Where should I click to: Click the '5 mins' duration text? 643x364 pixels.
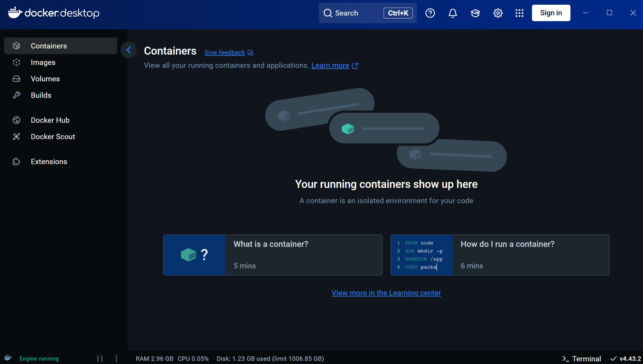(x=245, y=266)
